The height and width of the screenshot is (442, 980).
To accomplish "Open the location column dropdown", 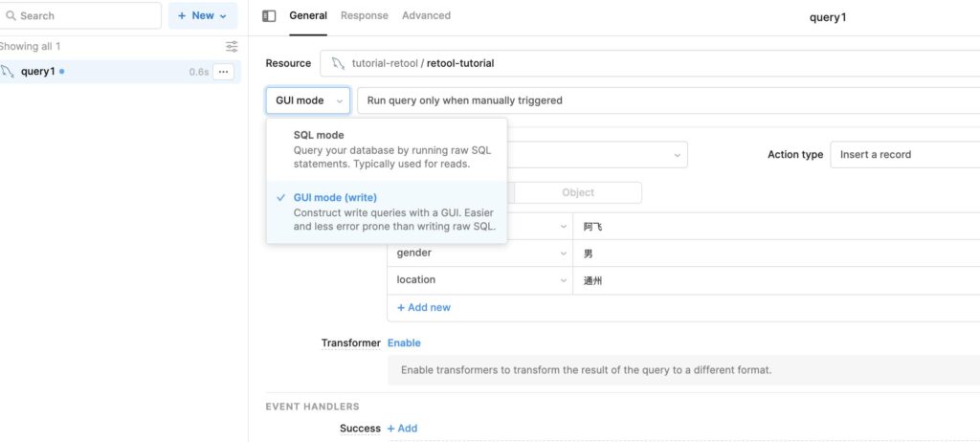I will tap(480, 280).
